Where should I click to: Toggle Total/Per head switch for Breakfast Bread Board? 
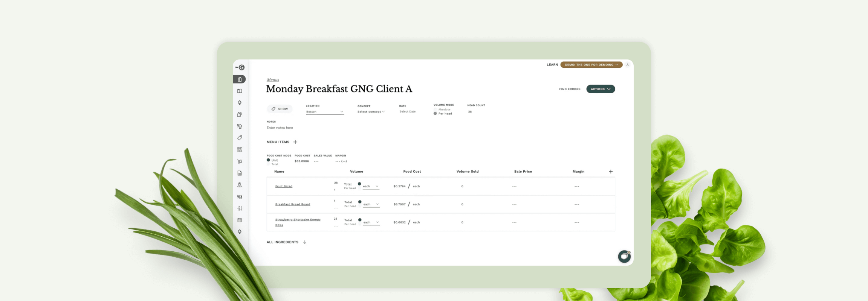pos(360,204)
